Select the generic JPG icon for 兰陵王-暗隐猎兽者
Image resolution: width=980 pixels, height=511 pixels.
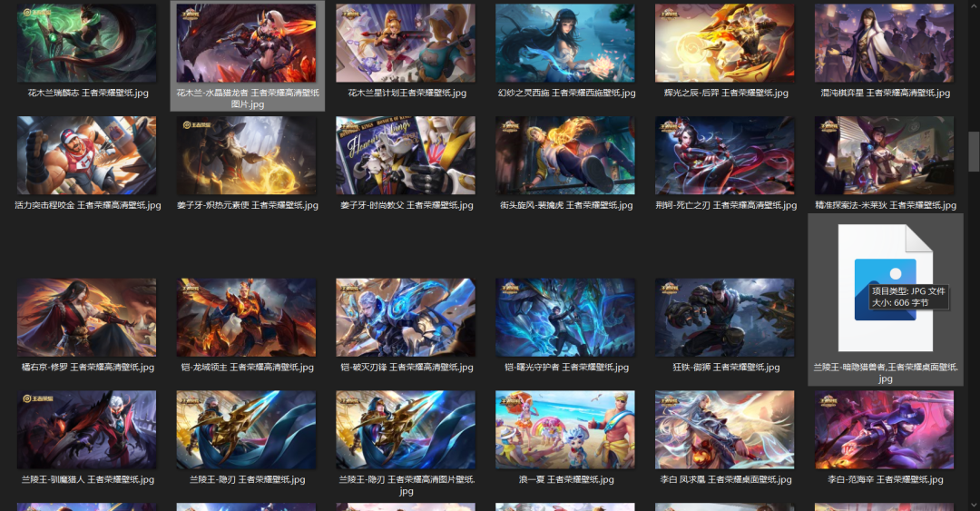click(885, 288)
